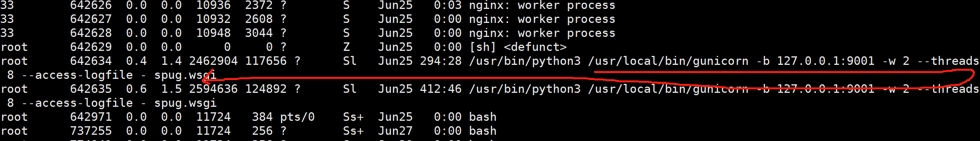Screen dimensions: 980x141
Task: Click the pts/0 terminal entry
Action: tap(297, 117)
